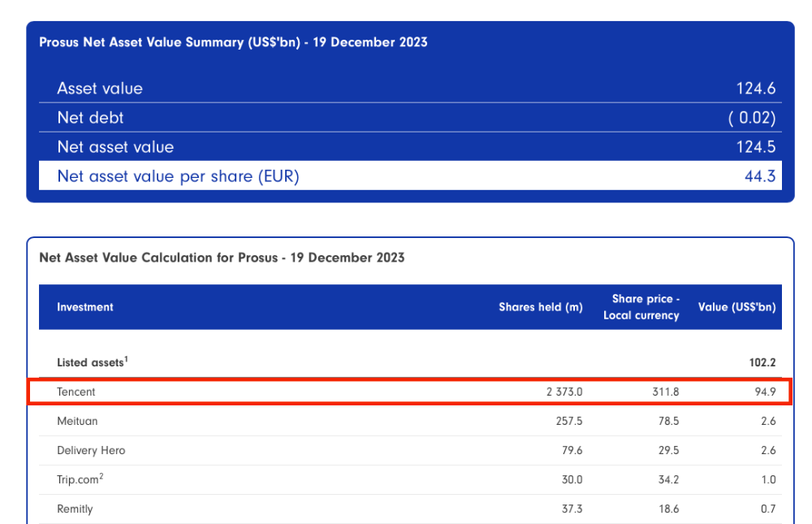This screenshot has height=524, width=812.
Task: Click the Share price - Local currency header
Action: (x=641, y=307)
